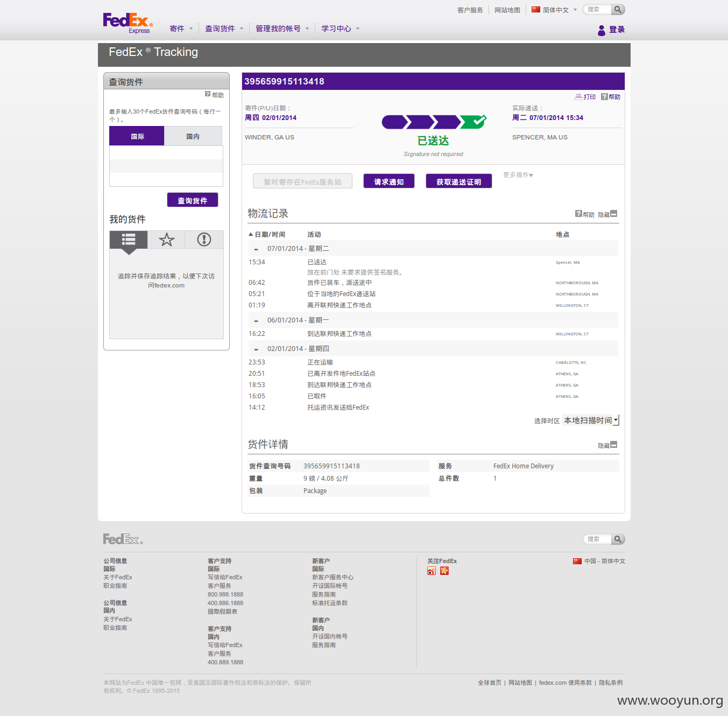728x716 pixels.
Task: Open the 管理我的帐号 menu
Action: 282,29
